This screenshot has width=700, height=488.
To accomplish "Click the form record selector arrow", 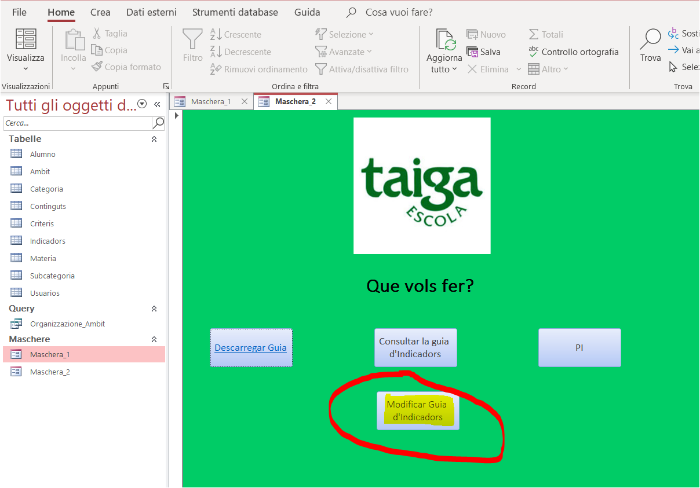I will [x=176, y=116].
